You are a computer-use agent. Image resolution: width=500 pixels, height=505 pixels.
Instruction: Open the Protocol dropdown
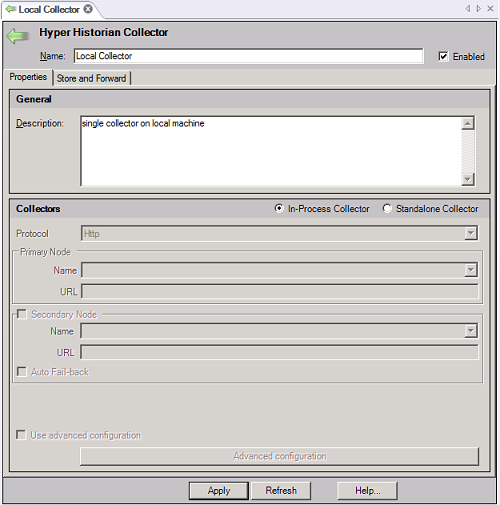[471, 233]
